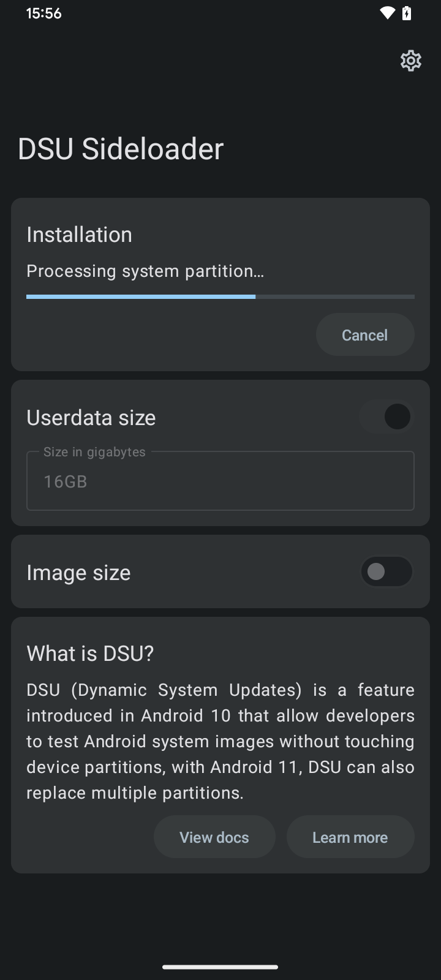
Task: Tap the battery charging status icon
Action: click(x=407, y=13)
